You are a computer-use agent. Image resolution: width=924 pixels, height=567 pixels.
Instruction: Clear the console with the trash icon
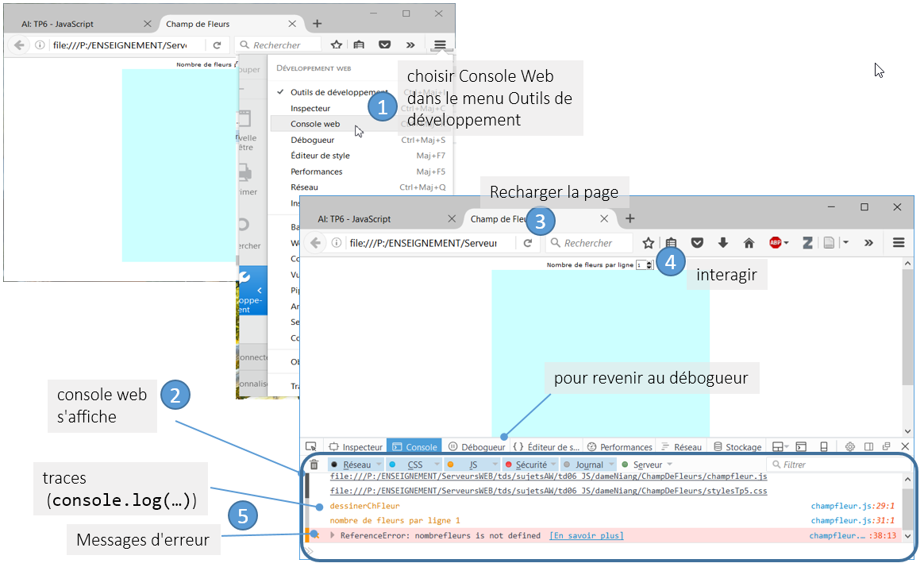[314, 465]
